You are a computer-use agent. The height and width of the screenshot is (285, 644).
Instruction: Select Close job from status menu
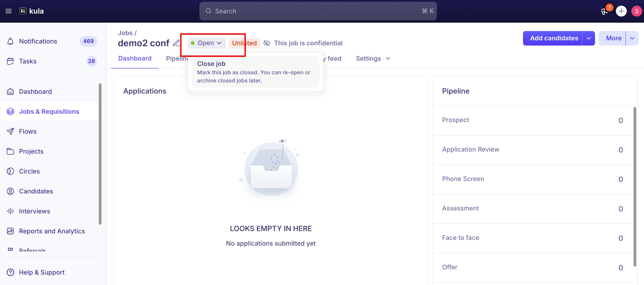255,72
